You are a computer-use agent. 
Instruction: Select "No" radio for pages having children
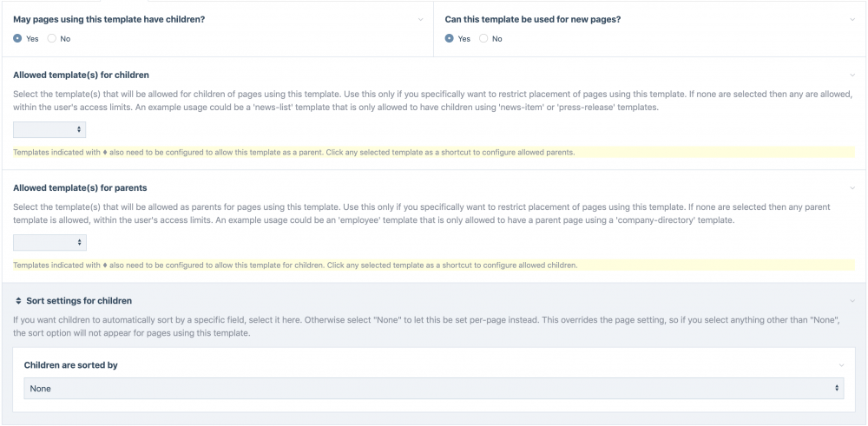coord(52,39)
